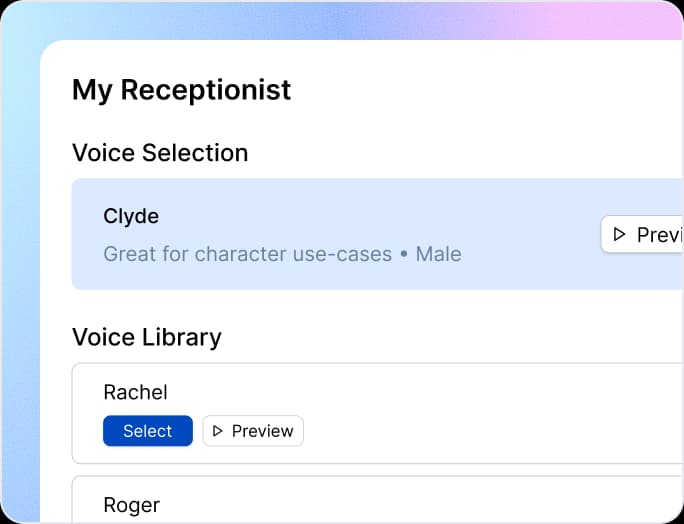The height and width of the screenshot is (524, 684).
Task: Click the Voice Library section heading
Action: pos(147,337)
